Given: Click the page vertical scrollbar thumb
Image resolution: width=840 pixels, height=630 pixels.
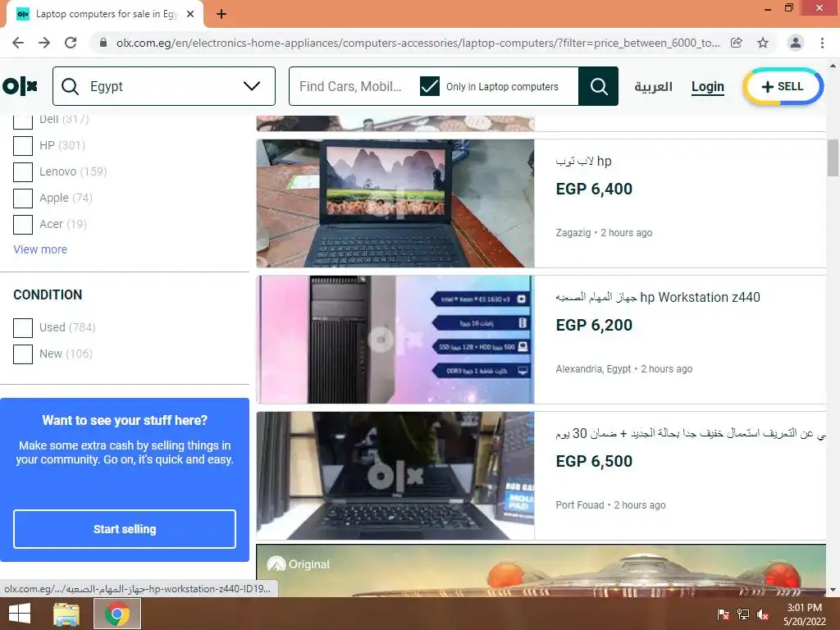Looking at the screenshot, I should [x=833, y=157].
